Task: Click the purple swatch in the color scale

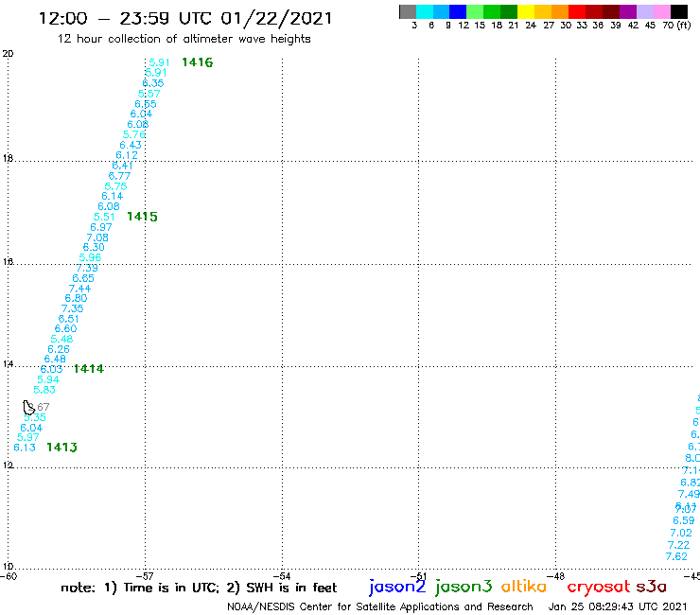Action: click(x=628, y=11)
